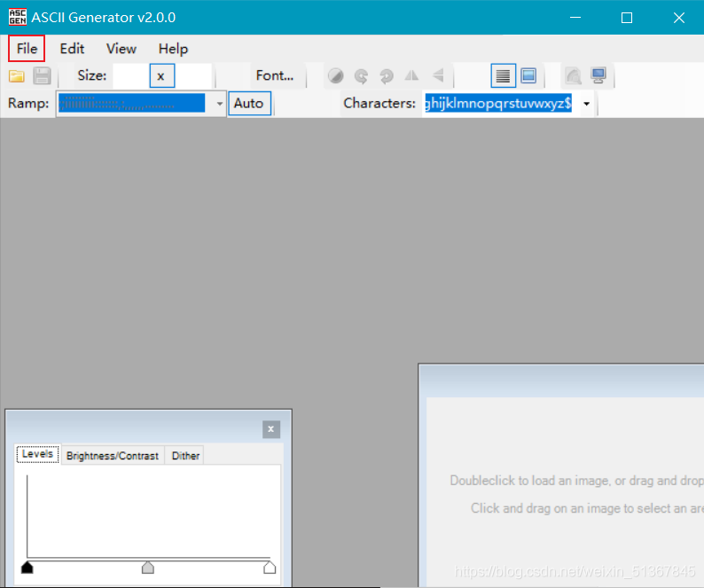704x588 pixels.
Task: Minimize the ASCII Generator window
Action: (x=575, y=18)
